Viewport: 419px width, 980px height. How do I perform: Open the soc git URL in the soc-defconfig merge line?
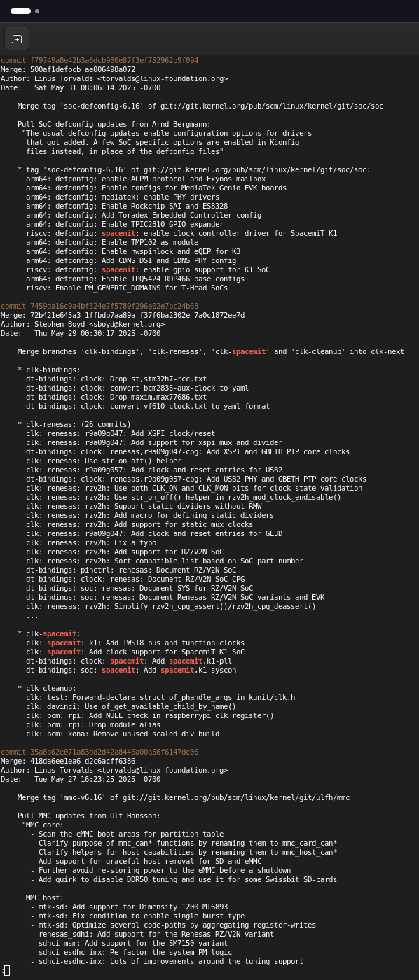click(x=272, y=106)
